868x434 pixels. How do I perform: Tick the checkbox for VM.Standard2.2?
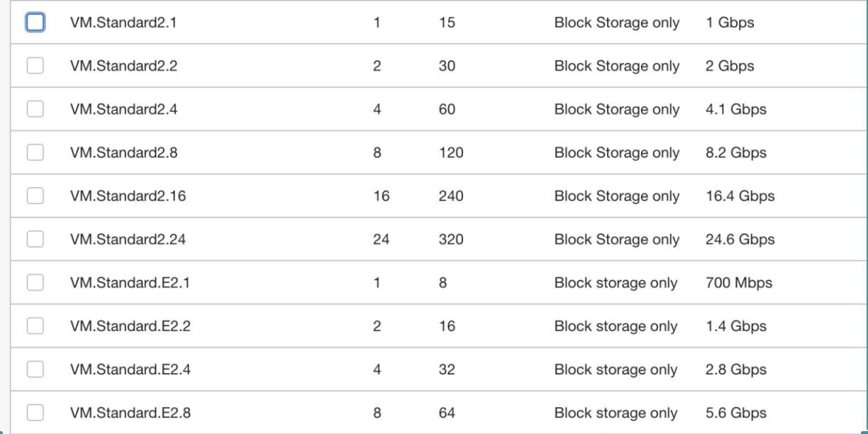tap(35, 66)
